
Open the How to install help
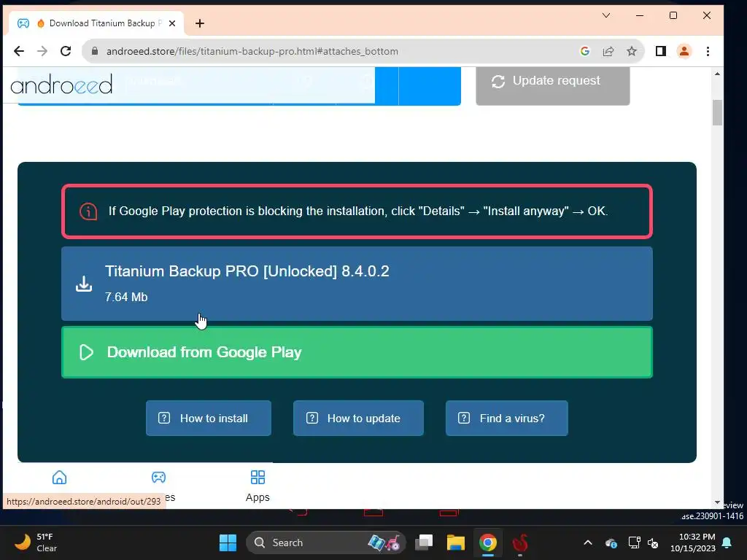coord(208,418)
